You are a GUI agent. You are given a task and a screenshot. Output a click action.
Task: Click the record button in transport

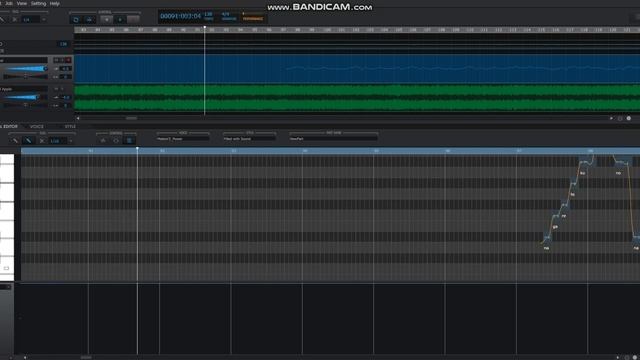(133, 20)
